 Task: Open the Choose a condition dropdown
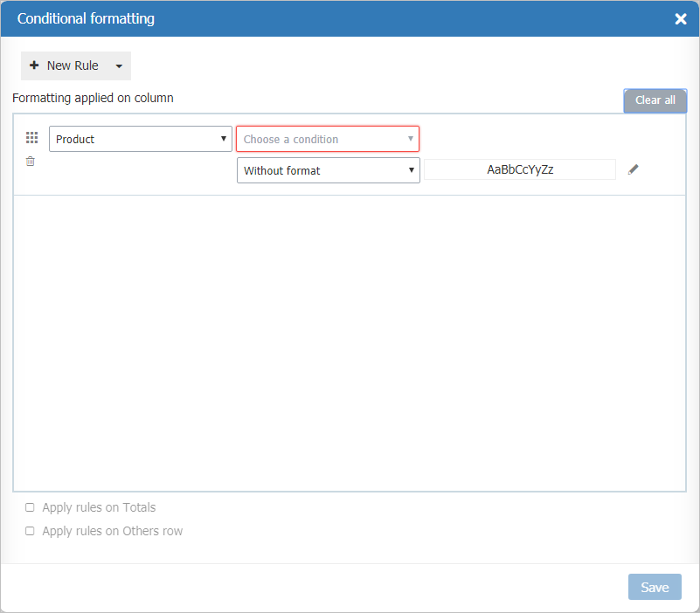click(328, 138)
